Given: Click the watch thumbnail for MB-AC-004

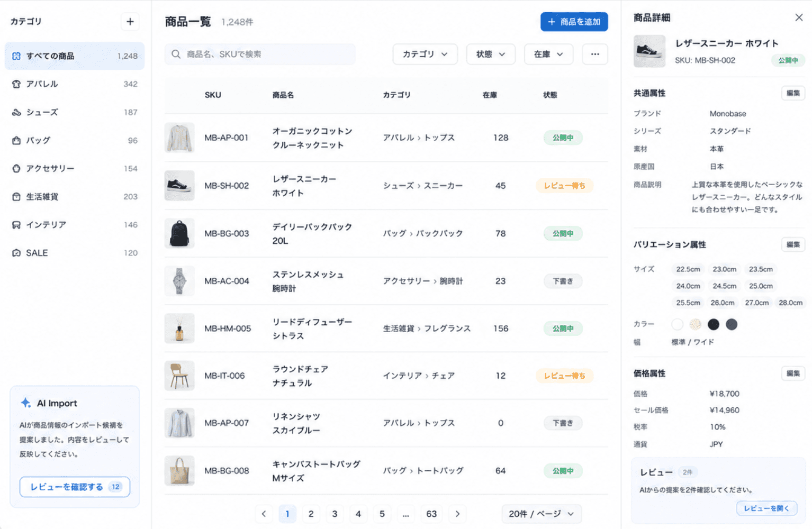Looking at the screenshot, I should (x=179, y=281).
